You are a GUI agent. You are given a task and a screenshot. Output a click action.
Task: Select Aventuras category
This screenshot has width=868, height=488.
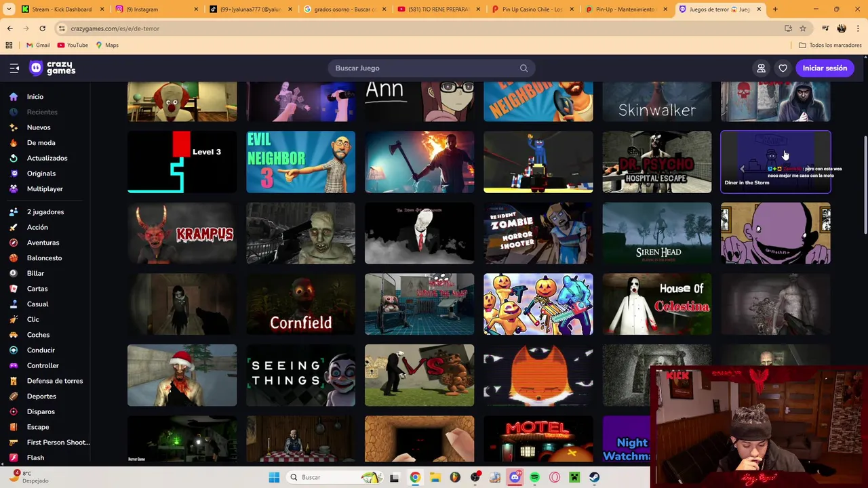click(x=43, y=243)
